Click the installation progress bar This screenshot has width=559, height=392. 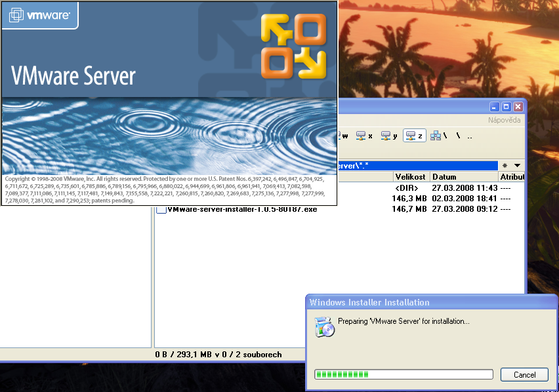pos(404,374)
